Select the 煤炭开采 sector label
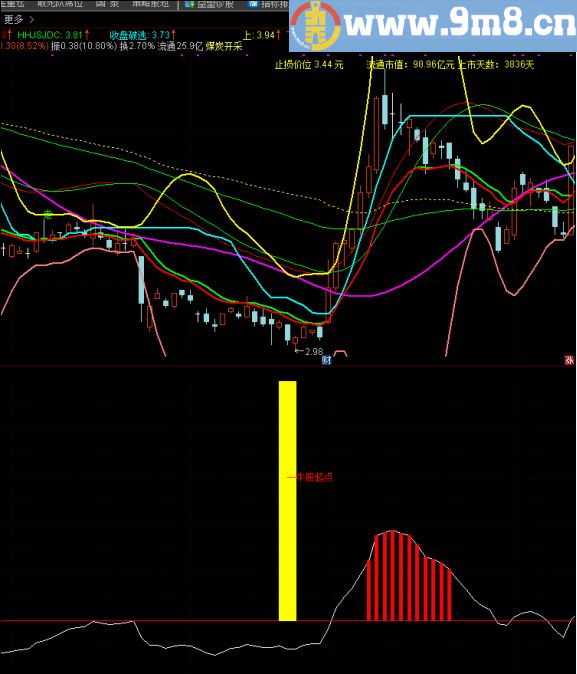577x674 pixels. 224,46
